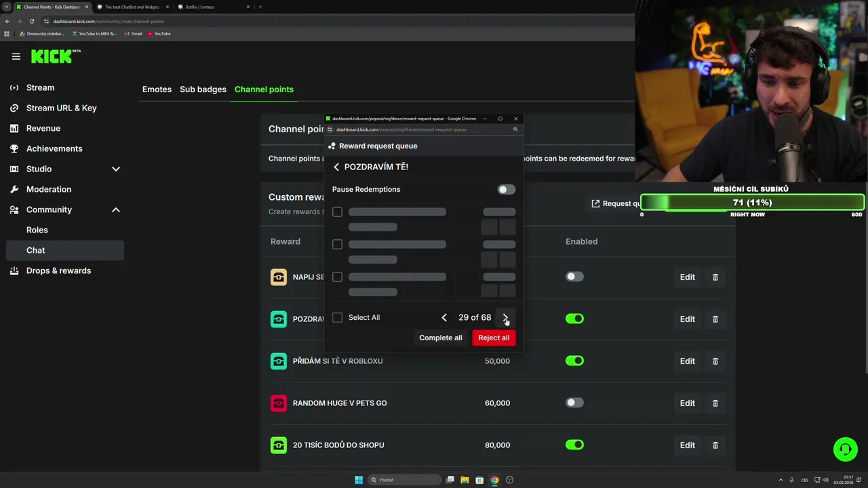Open Chrome from the Windows taskbar

coord(494,480)
